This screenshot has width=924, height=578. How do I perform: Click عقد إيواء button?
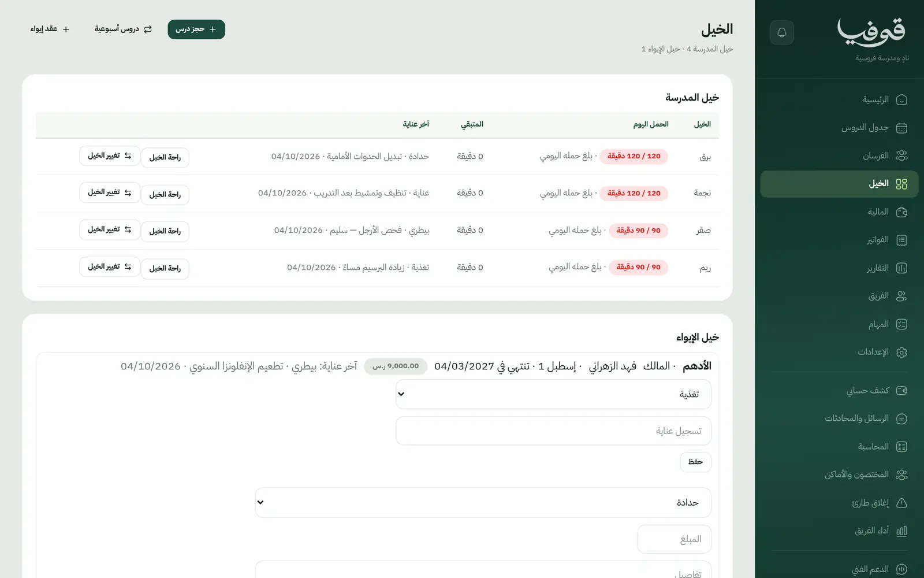pos(50,29)
